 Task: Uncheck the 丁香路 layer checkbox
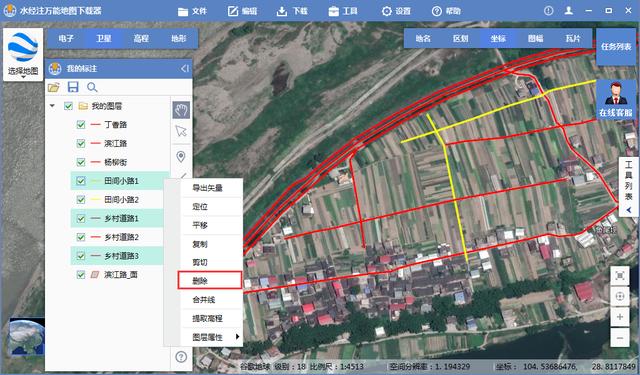[81, 124]
